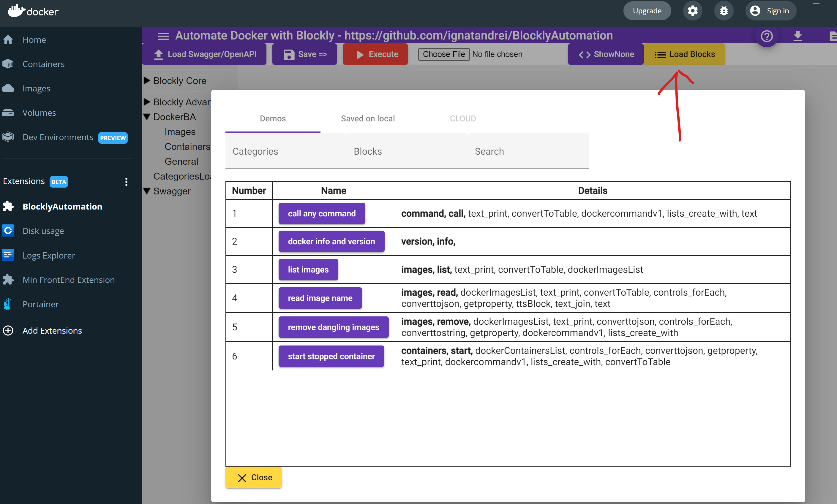Switch to the Saved on local tab
Screen dimensions: 837x504
367,118
